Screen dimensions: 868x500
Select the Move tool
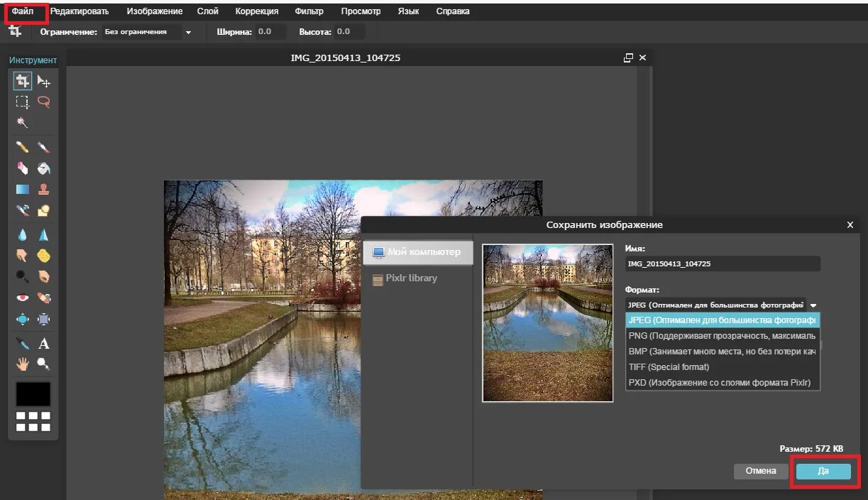point(44,81)
